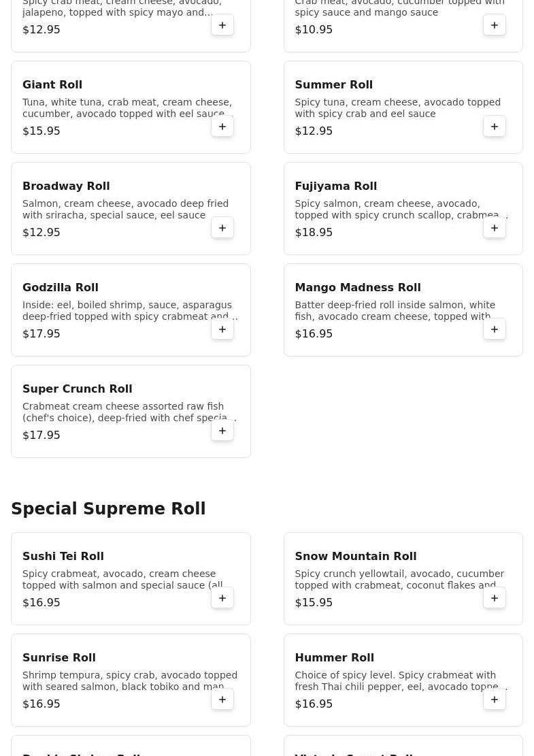The height and width of the screenshot is (756, 534).
Task: Add Hummer Roll to the cart
Action: (495, 700)
